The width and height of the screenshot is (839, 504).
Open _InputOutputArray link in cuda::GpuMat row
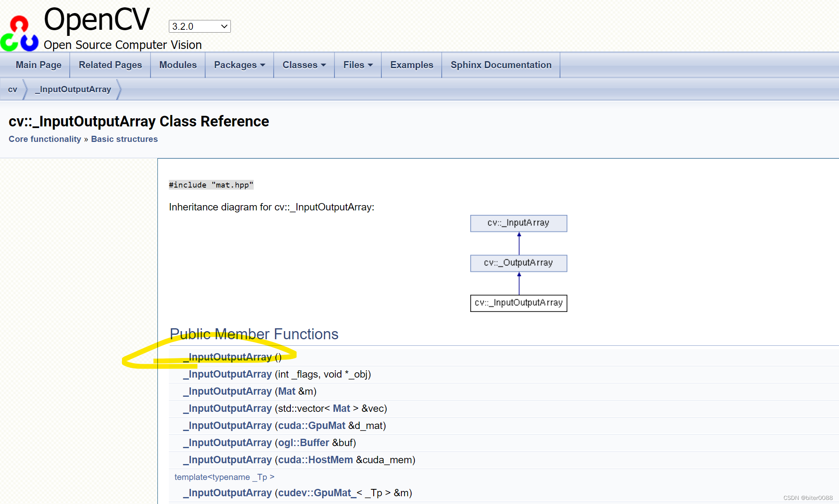[x=227, y=426]
